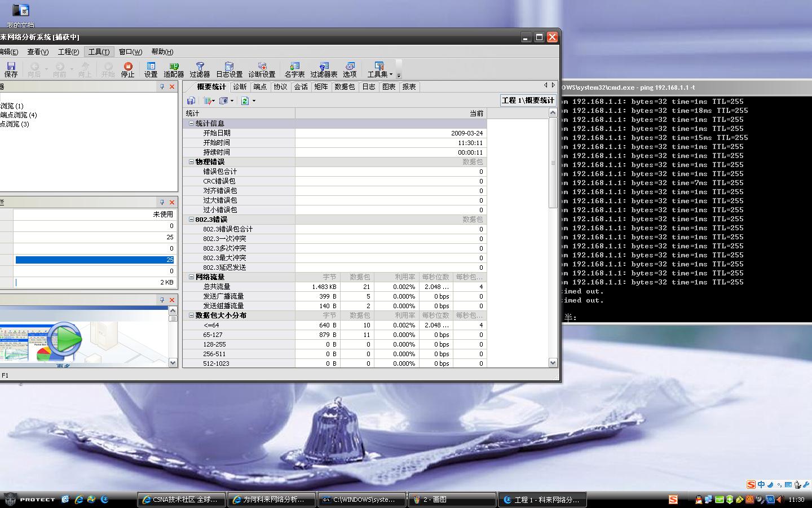Click the 停止 (Stop) capture toolbar icon
Viewport: 812px width, 508px height.
pos(128,69)
